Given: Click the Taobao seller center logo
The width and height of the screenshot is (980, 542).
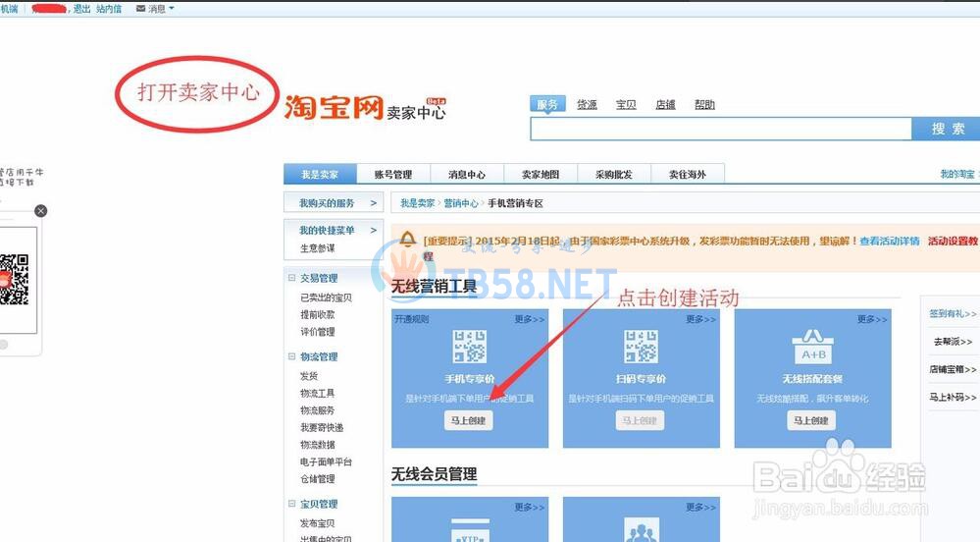Looking at the screenshot, I should click(x=365, y=108).
